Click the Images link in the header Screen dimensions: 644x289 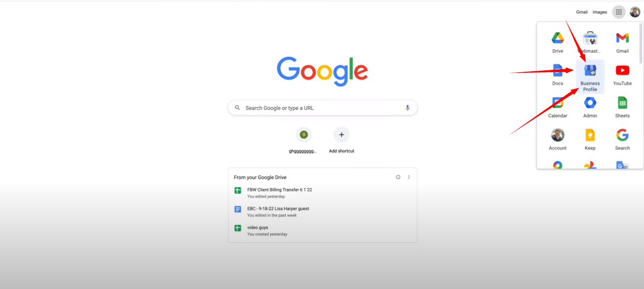(x=600, y=12)
